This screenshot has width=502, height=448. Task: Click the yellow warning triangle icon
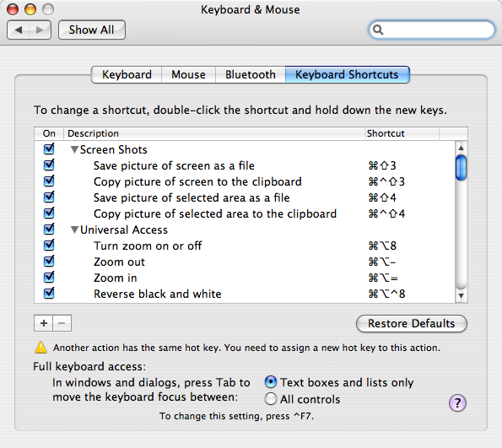pyautogui.click(x=41, y=347)
